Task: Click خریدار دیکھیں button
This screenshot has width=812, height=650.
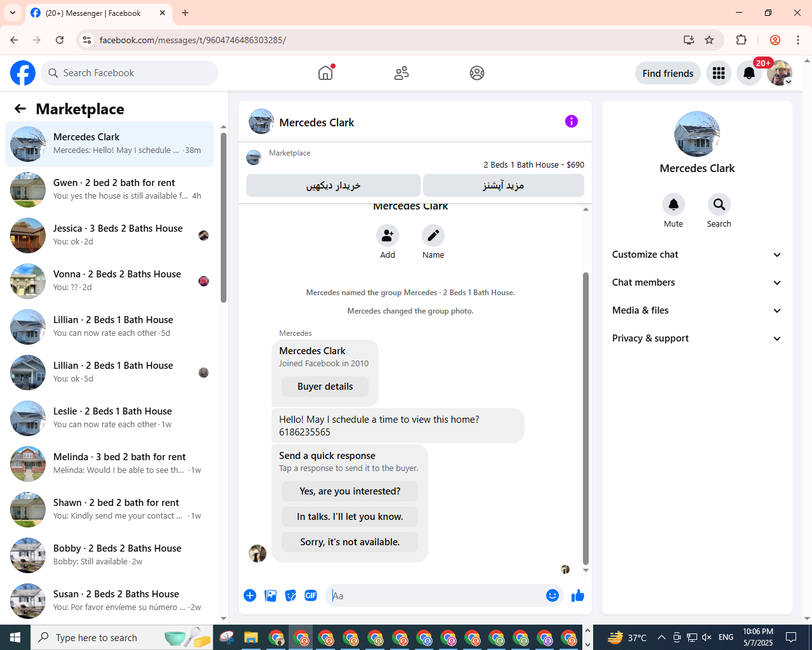Action: click(x=333, y=185)
